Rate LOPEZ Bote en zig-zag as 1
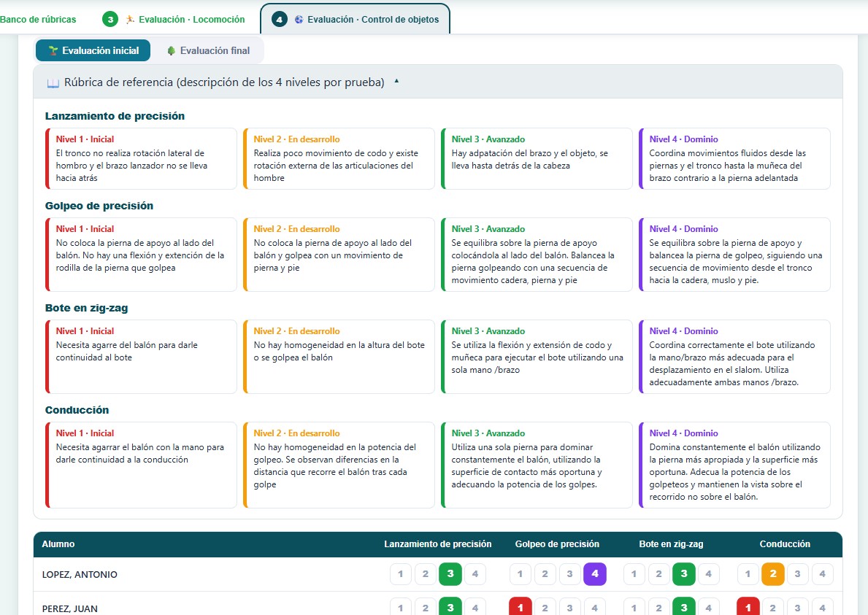The height and width of the screenshot is (615, 868). coord(634,574)
